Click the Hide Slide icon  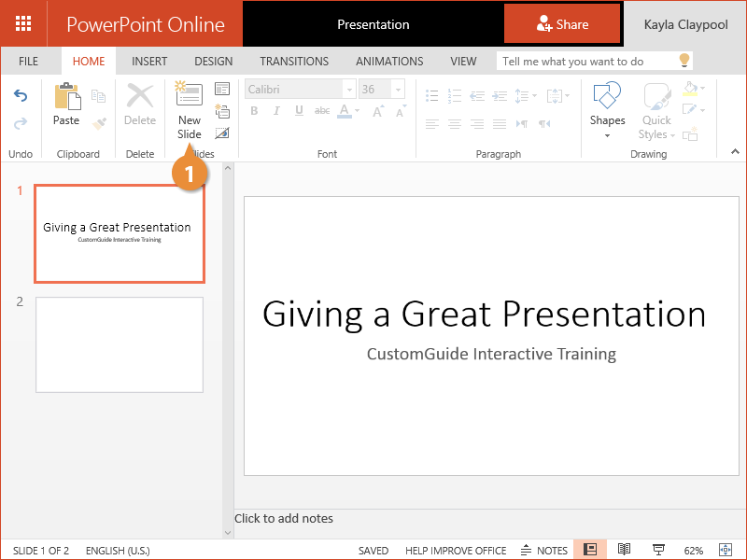[222, 133]
